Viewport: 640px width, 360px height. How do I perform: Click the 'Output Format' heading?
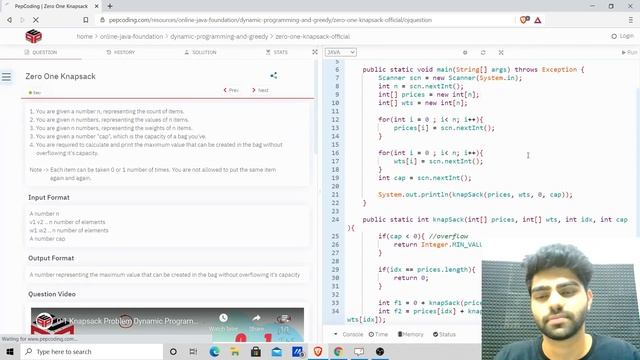[51, 258]
